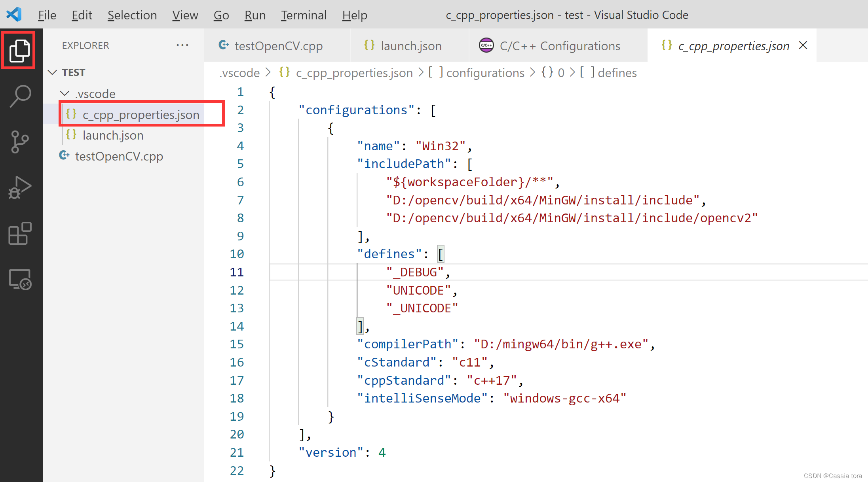Click the .vscode breadcrumb segment
The height and width of the screenshot is (482, 868).
[239, 73]
